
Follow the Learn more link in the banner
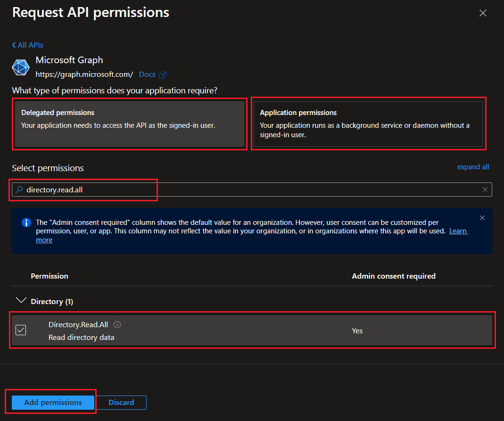457,231
